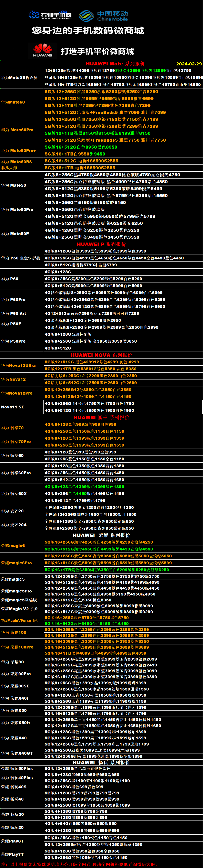Select the 华为 畅享70 model cell

click(x=22, y=428)
